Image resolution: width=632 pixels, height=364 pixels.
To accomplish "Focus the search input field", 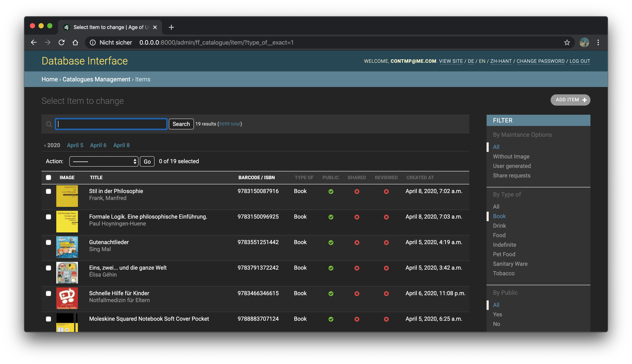I will (111, 124).
